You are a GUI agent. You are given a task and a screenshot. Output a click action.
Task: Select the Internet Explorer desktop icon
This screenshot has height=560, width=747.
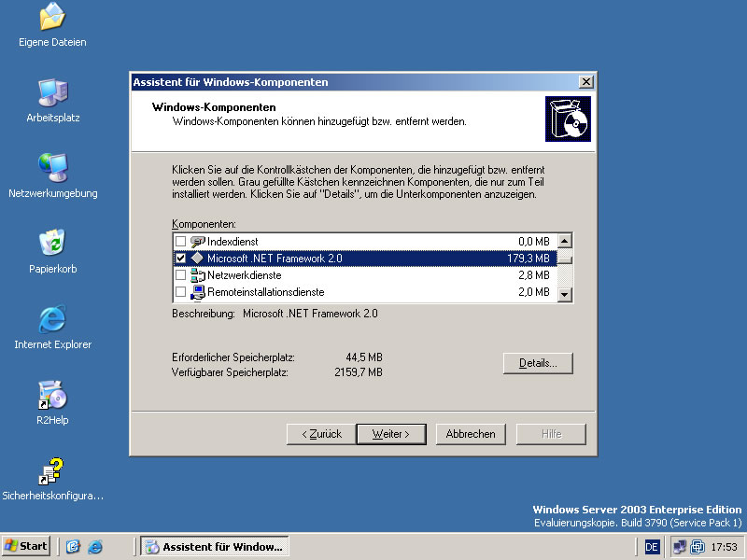(x=52, y=320)
